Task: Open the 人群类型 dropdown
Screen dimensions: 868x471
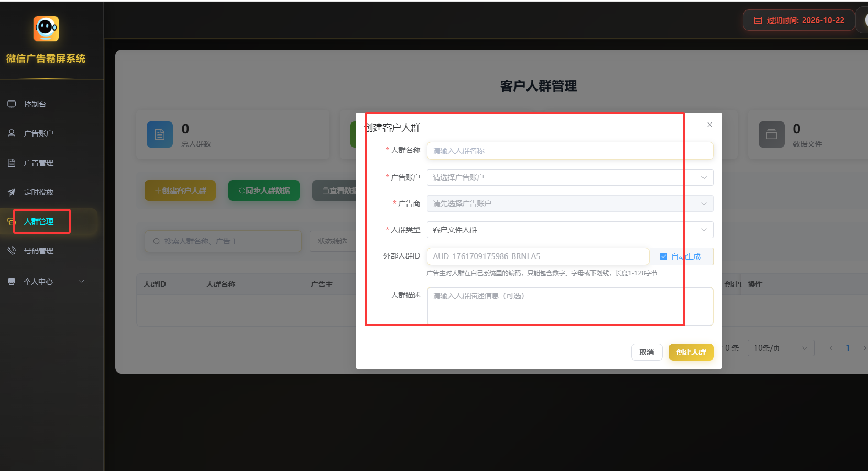Action: pos(570,230)
